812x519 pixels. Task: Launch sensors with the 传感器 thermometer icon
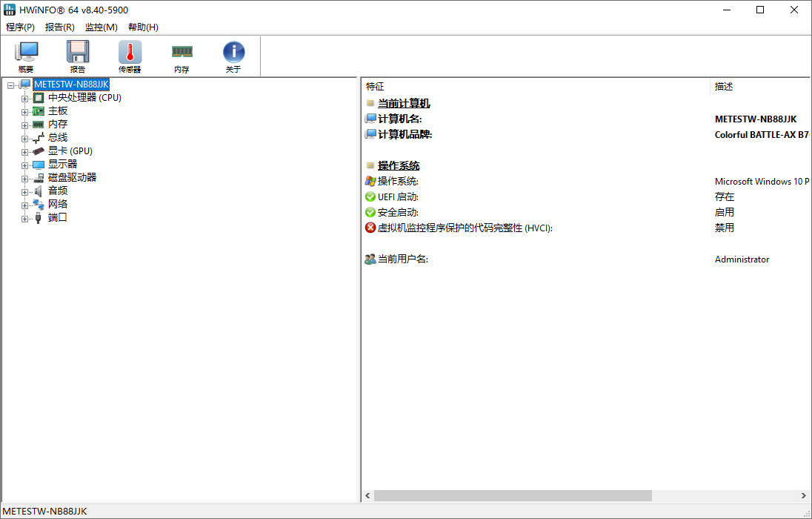[x=130, y=56]
